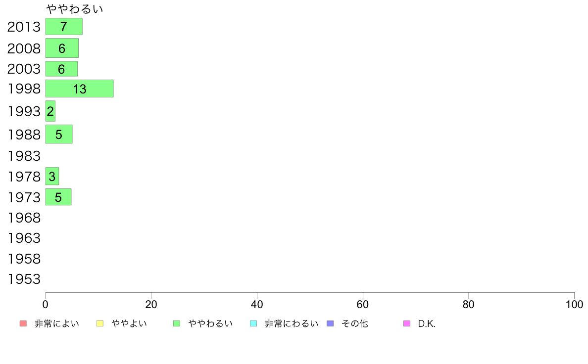The height and width of the screenshot is (364, 588).
Task: Click the 40 axis tick label
Action: point(257,304)
